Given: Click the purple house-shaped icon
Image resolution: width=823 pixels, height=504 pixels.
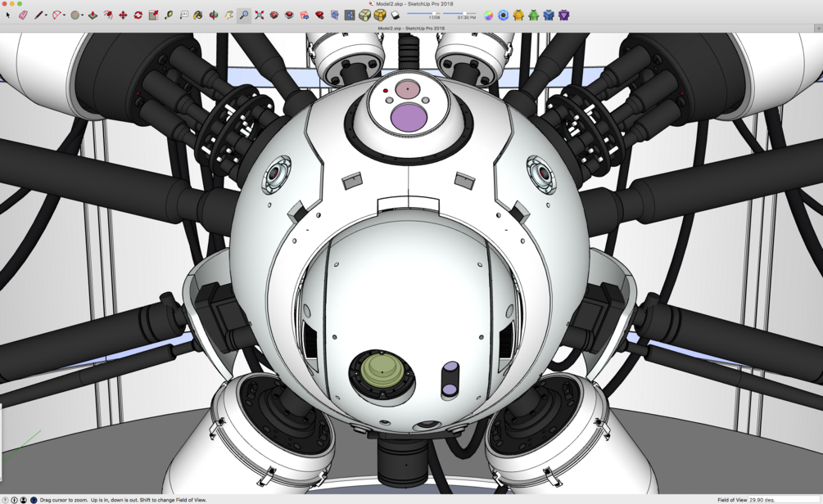Looking at the screenshot, I should [x=563, y=16].
